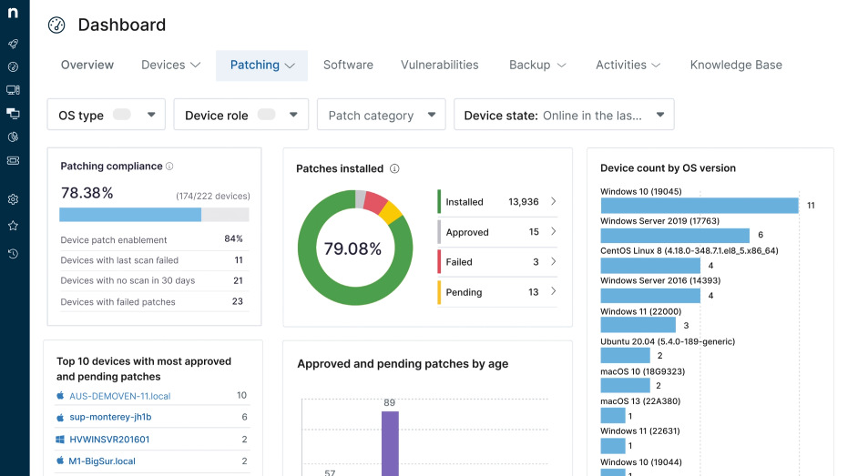Select the devices monitor sidebar icon

coord(14,90)
